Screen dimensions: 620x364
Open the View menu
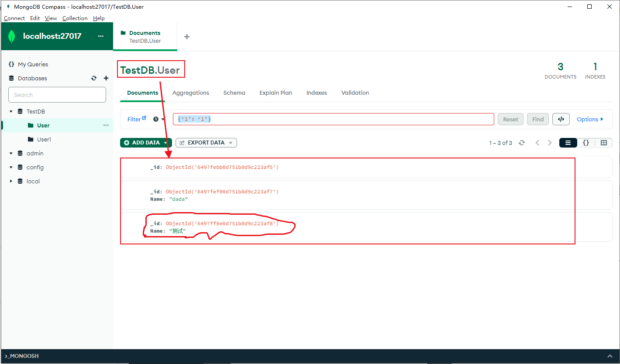point(51,18)
